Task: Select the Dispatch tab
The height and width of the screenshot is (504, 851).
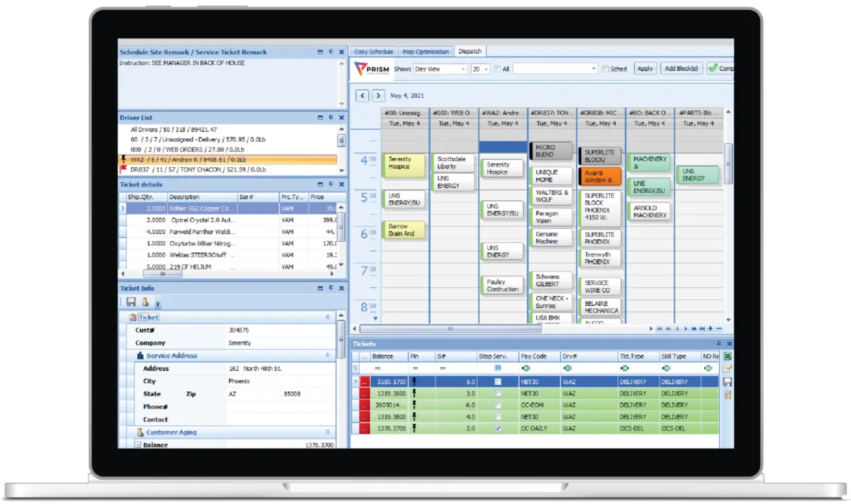Action: pyautogui.click(x=469, y=52)
